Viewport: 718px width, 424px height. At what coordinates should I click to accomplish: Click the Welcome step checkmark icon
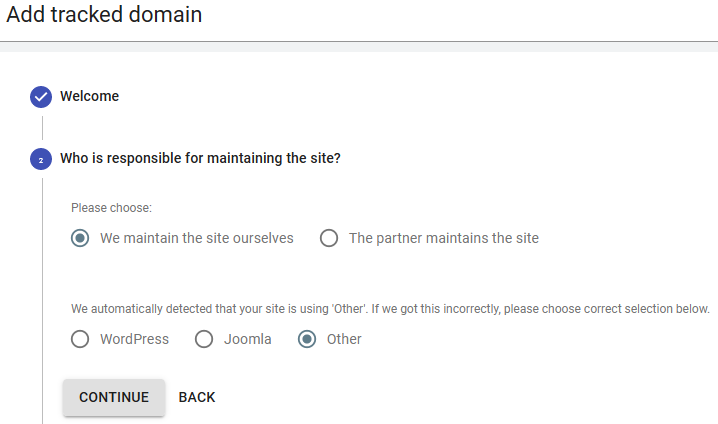(x=41, y=97)
